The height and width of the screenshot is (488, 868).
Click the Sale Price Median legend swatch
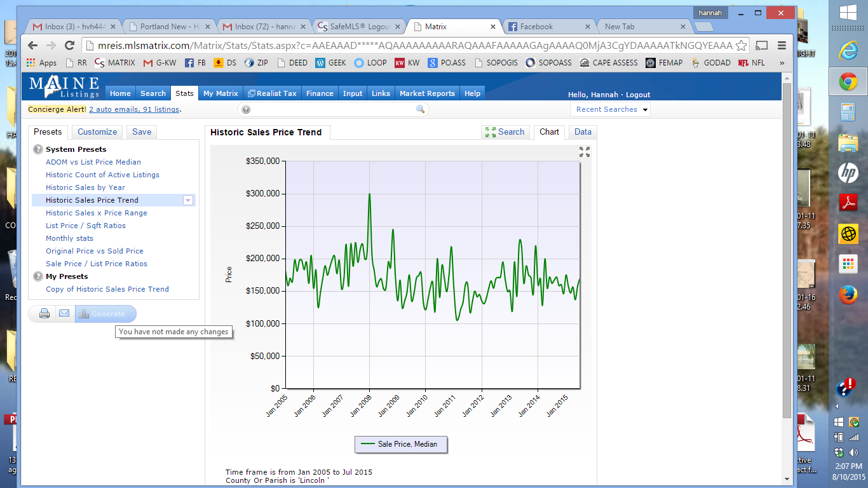[367, 444]
